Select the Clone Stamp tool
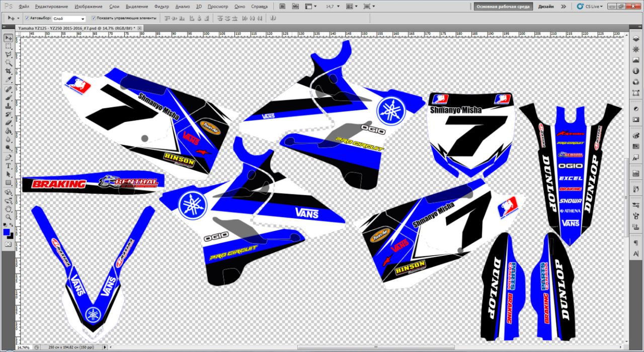The width and height of the screenshot is (644, 352). 9,107
